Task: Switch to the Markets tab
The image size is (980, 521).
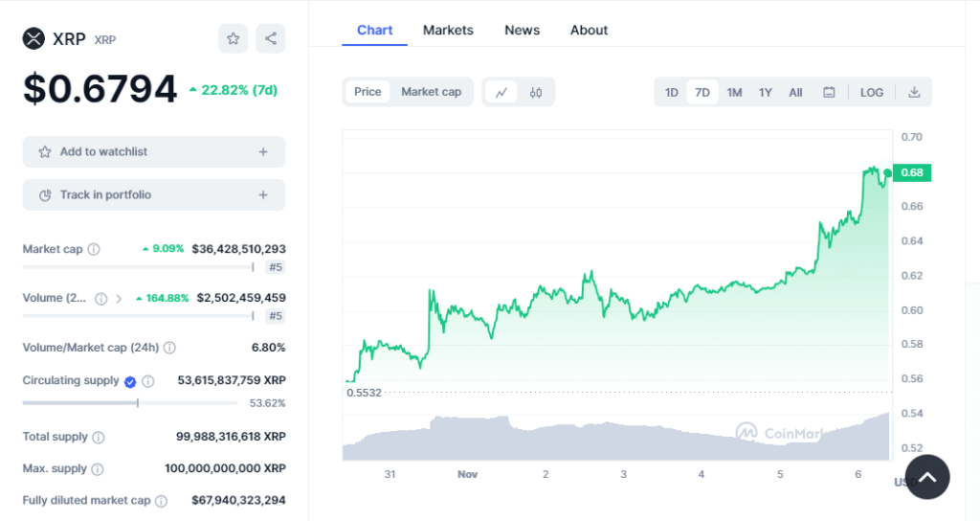Action: pos(448,30)
